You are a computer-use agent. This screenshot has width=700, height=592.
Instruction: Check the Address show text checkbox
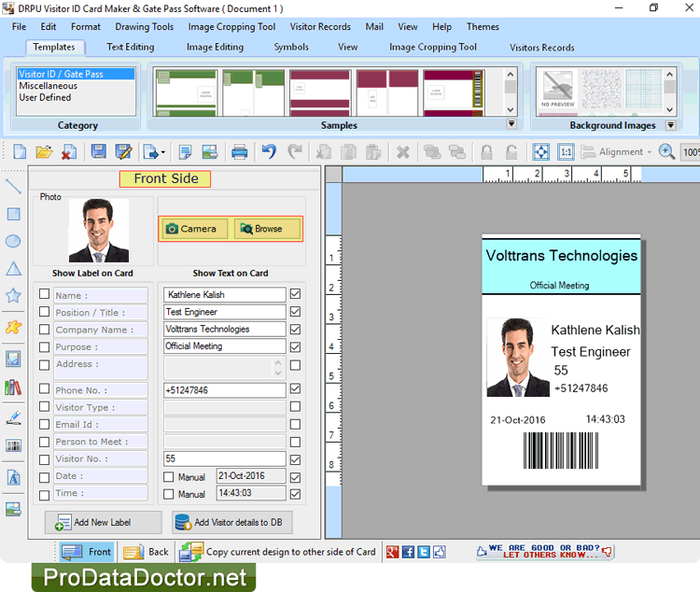point(295,365)
